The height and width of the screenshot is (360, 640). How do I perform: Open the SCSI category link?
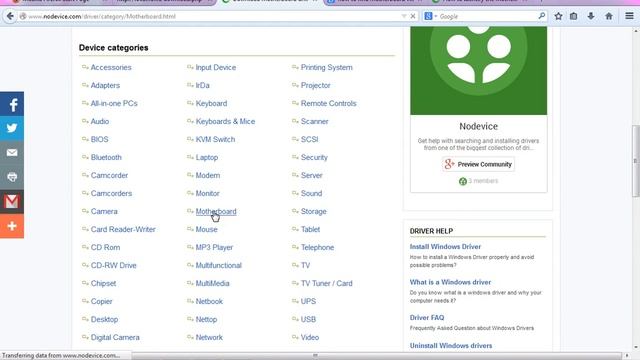309,139
